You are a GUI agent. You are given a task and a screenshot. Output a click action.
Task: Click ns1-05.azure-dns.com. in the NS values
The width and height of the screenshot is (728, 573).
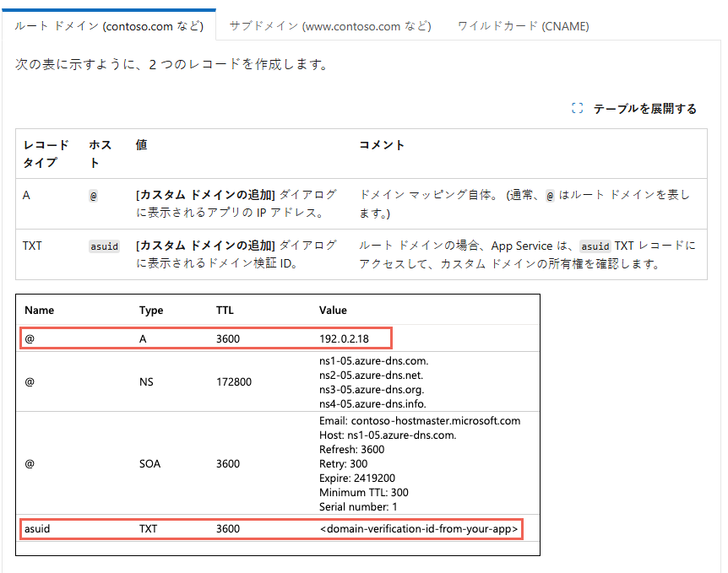click(374, 360)
